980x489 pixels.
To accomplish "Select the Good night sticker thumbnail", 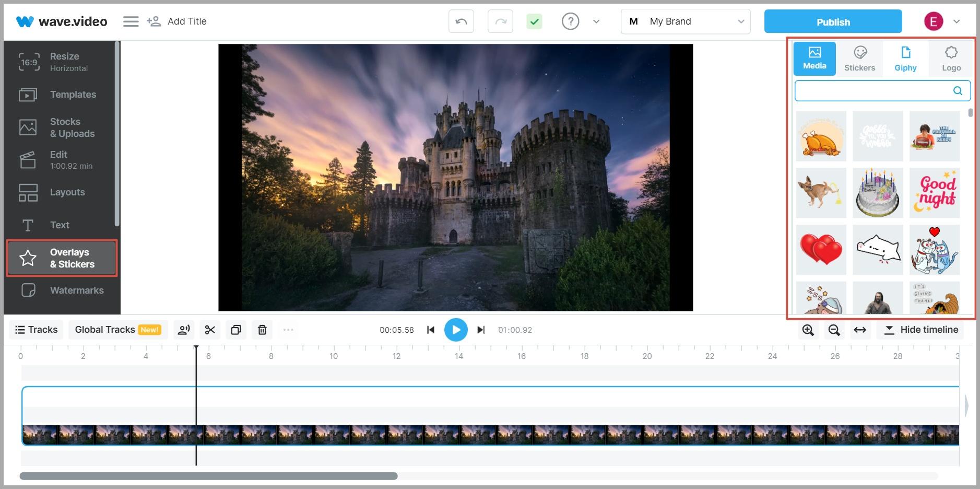I will [x=935, y=193].
